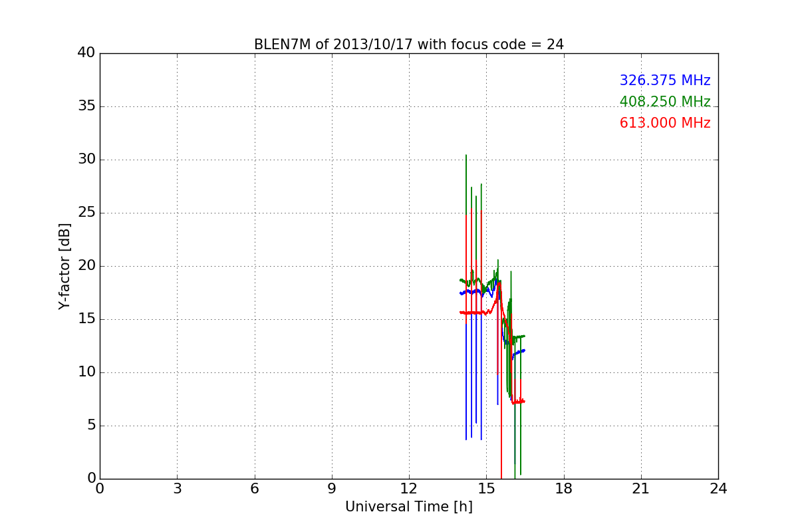Image resolution: width=798 pixels, height=532 pixels.
Task: Click the flat red trace near 15.6 dB
Action: (x=475, y=313)
